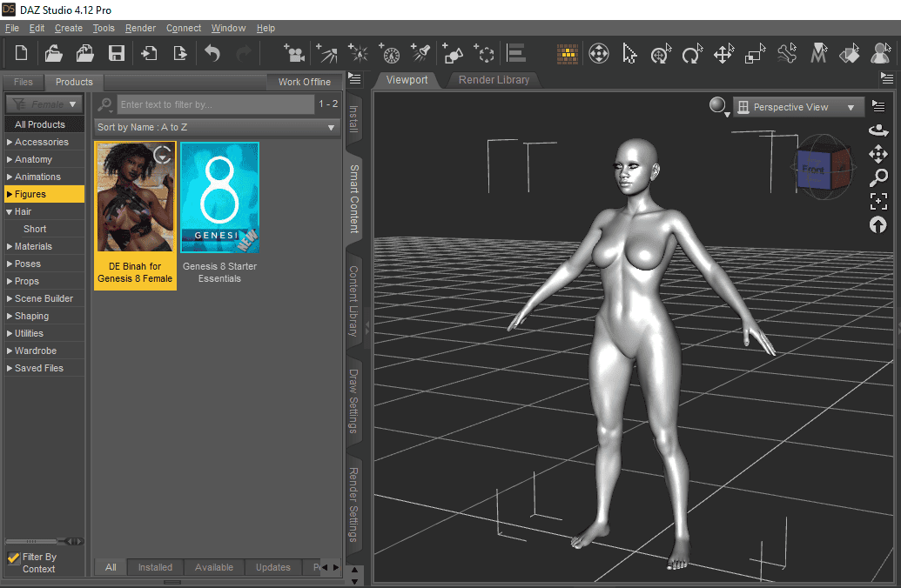The width and height of the screenshot is (901, 588).
Task: Open the Render menu
Action: pyautogui.click(x=140, y=28)
